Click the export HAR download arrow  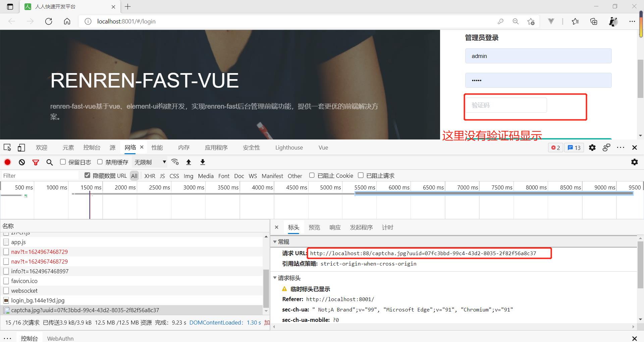[203, 162]
